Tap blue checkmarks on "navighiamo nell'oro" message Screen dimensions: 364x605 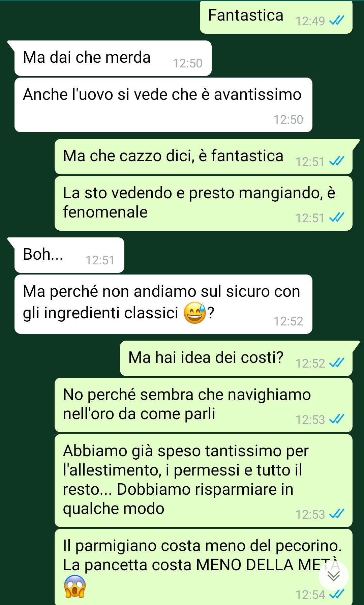337,419
